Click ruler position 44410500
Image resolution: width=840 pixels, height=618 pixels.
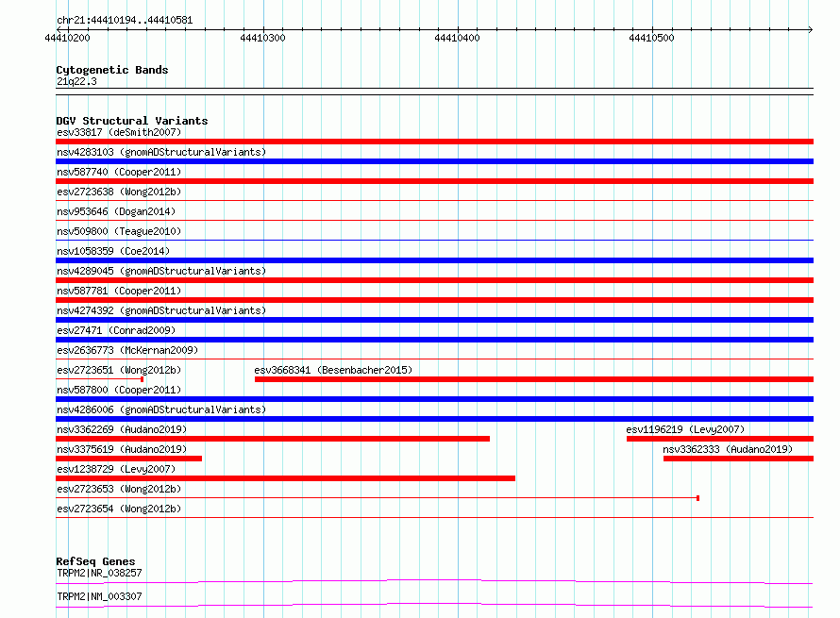651,38
